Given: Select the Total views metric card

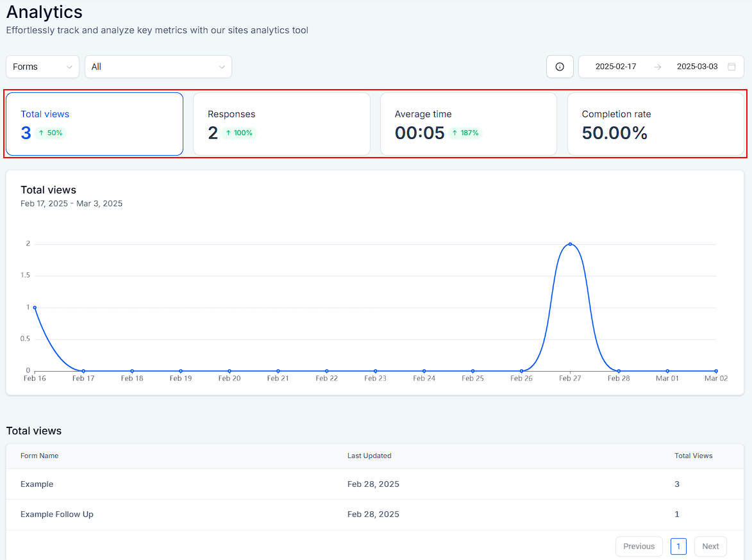Looking at the screenshot, I should click(94, 124).
